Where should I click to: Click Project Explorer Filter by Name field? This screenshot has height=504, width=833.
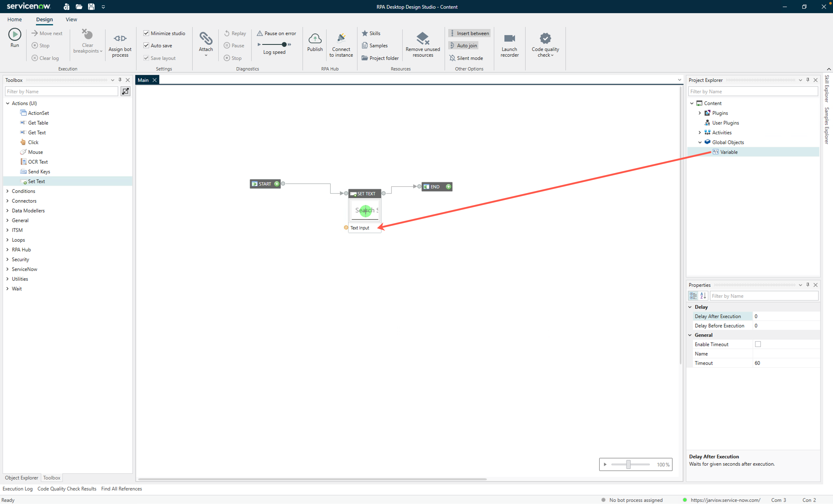pos(753,91)
